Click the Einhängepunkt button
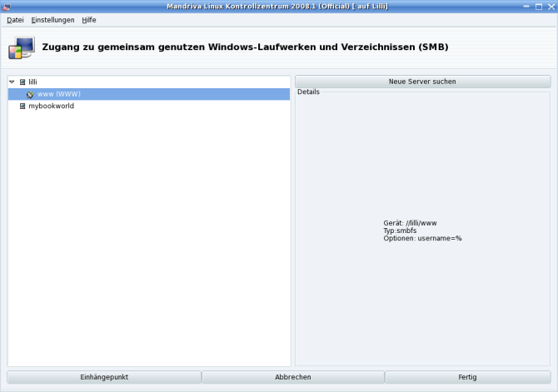The height and width of the screenshot is (392, 558). point(104,377)
